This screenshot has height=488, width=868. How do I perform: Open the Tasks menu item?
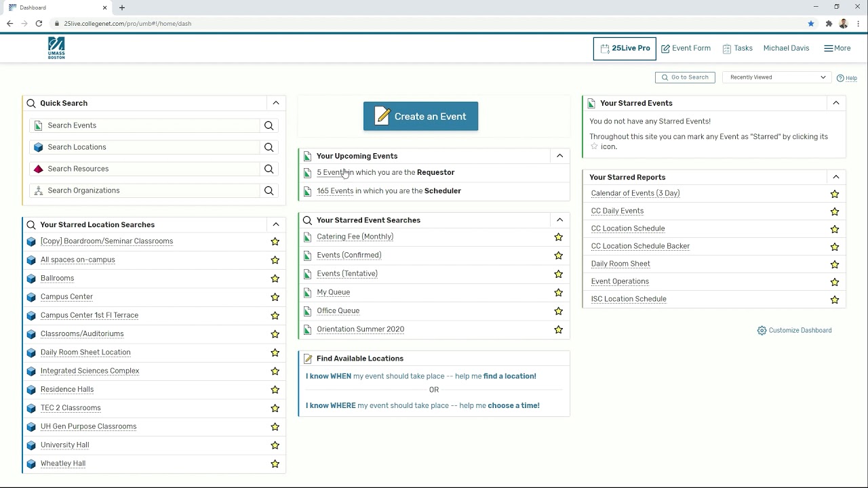[x=737, y=48]
